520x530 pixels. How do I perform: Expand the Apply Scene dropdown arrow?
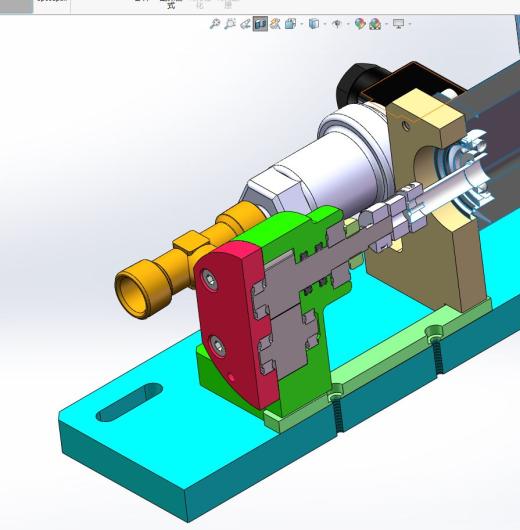point(387,24)
